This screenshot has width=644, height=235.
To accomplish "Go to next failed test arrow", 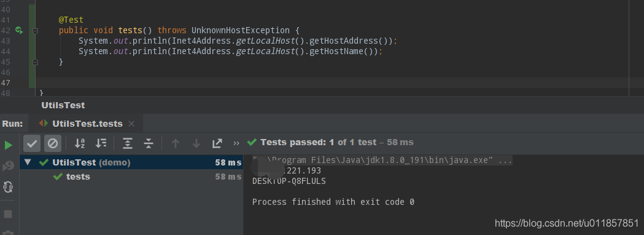I will [196, 143].
